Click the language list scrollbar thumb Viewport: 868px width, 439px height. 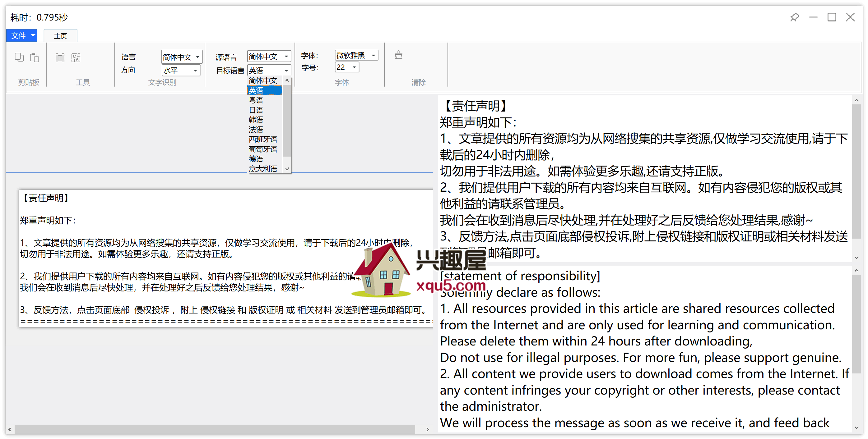click(x=287, y=121)
